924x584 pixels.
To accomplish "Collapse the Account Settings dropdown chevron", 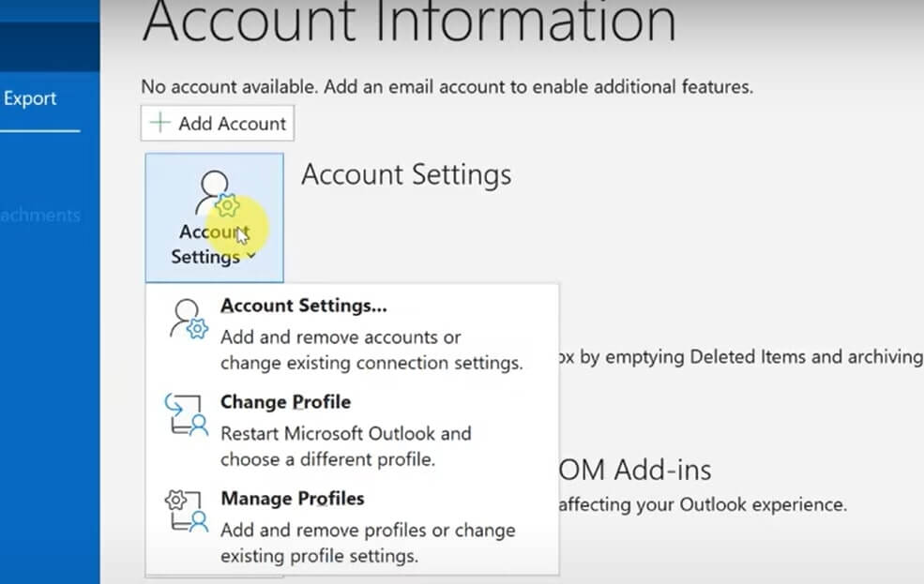I will (x=250, y=257).
